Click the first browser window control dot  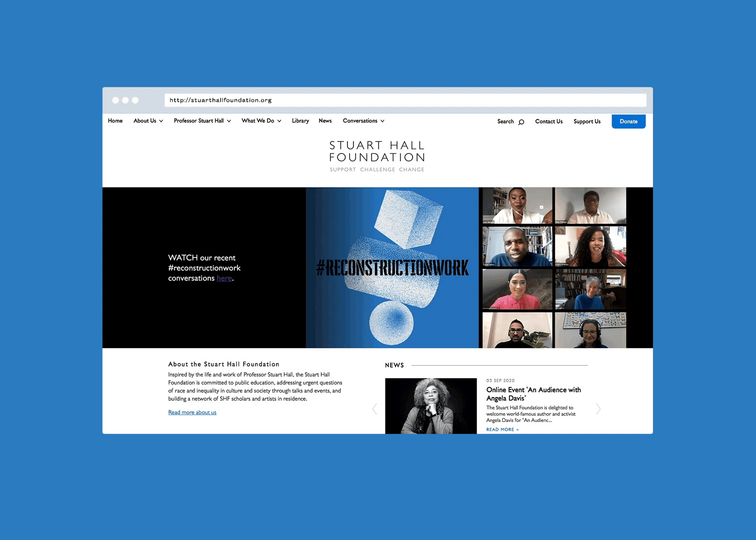115,100
